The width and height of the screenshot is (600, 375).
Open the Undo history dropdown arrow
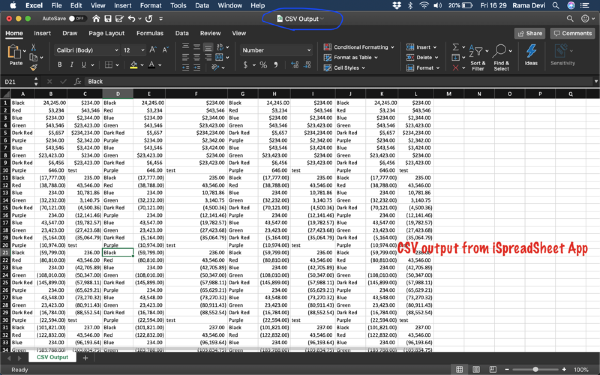coord(140,18)
